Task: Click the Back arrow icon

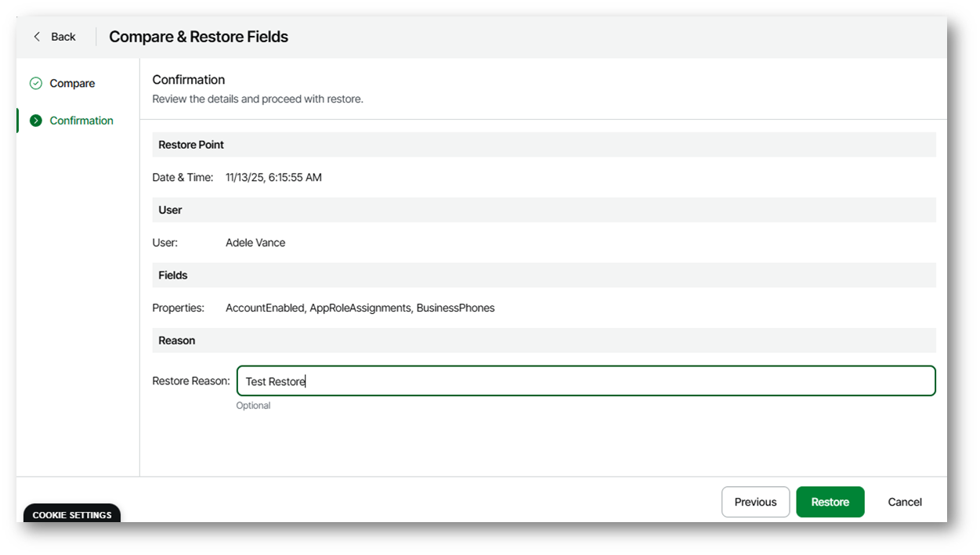Action: click(37, 37)
